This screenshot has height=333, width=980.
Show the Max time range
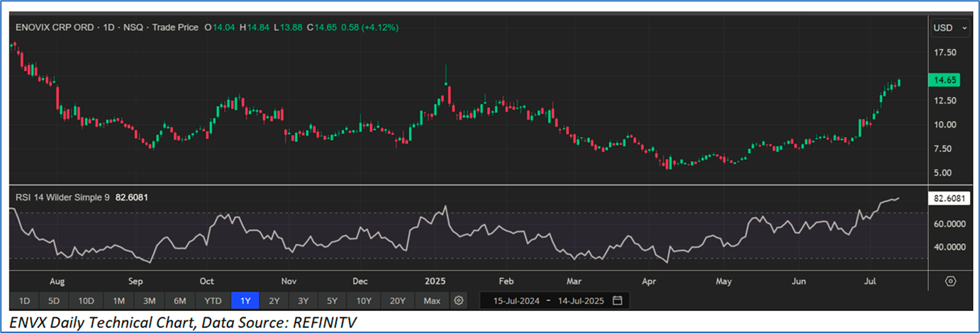coord(431,300)
